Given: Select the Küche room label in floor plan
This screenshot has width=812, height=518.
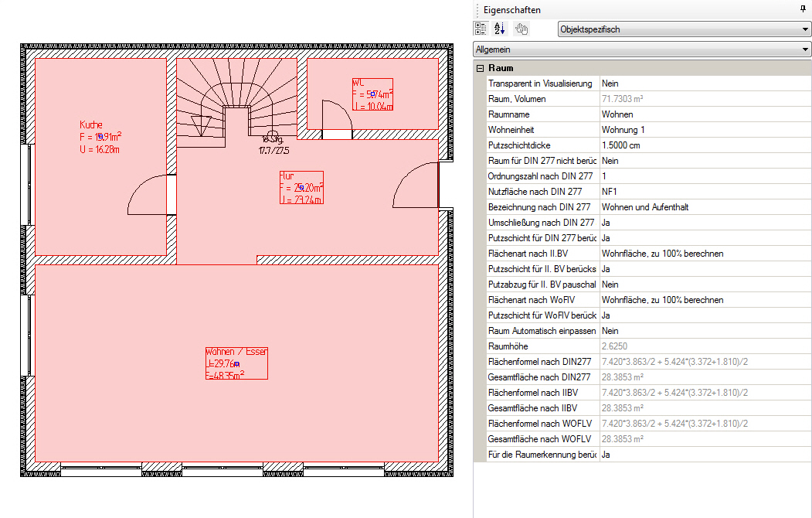Looking at the screenshot, I should point(100,138).
